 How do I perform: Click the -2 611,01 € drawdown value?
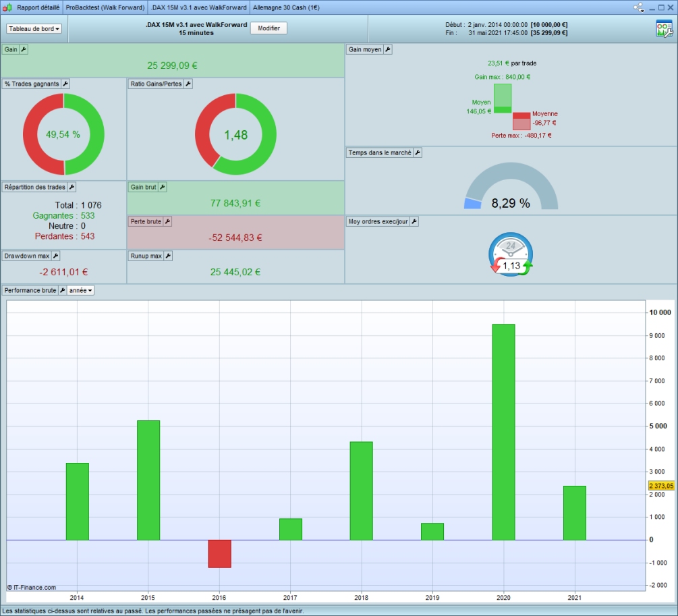(x=63, y=272)
